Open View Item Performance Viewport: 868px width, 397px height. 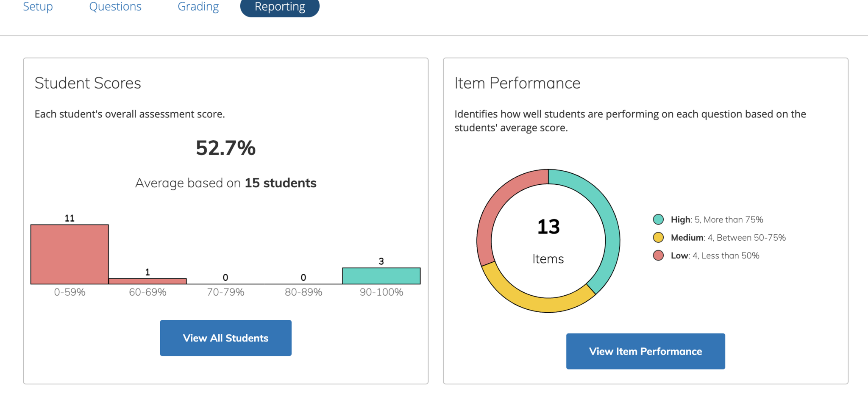click(x=645, y=351)
